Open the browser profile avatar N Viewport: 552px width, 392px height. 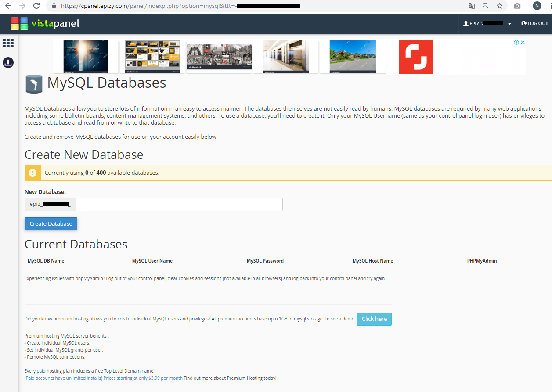click(537, 6)
